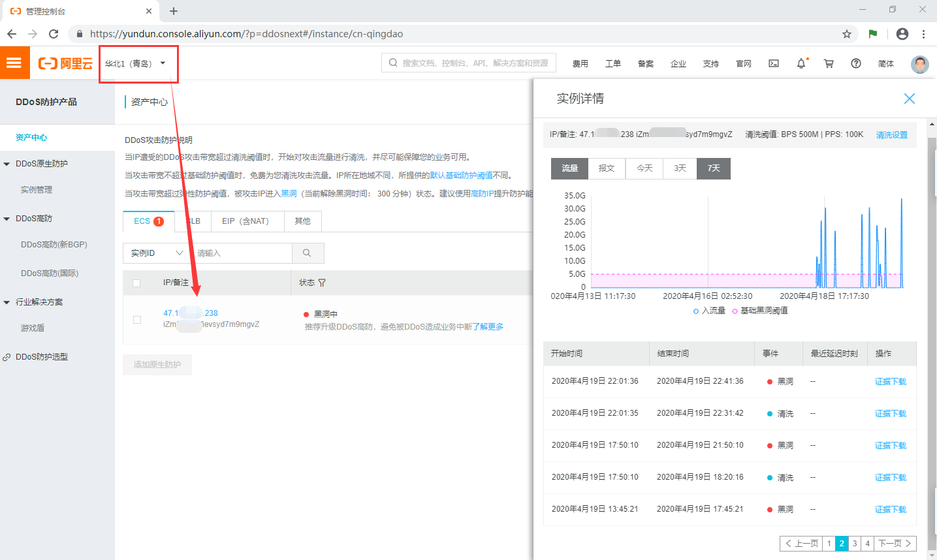937x560 pixels.
Task: Click the search magnifier button next to 请输入
Action: [x=308, y=253]
